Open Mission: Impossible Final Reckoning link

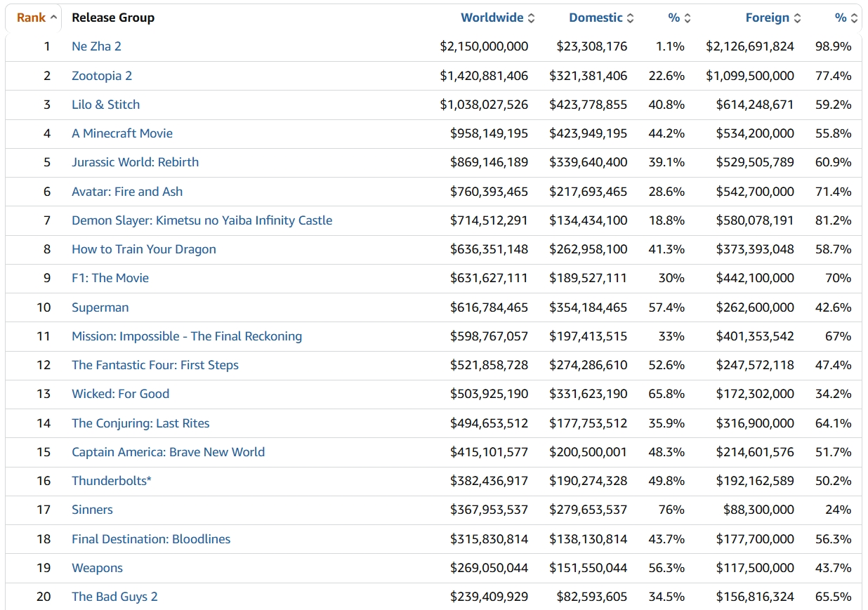[x=187, y=336]
